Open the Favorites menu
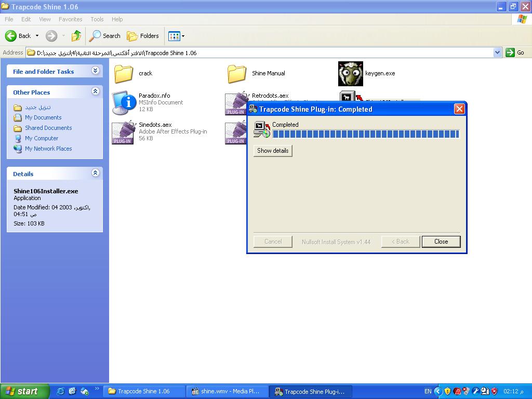 [70, 19]
